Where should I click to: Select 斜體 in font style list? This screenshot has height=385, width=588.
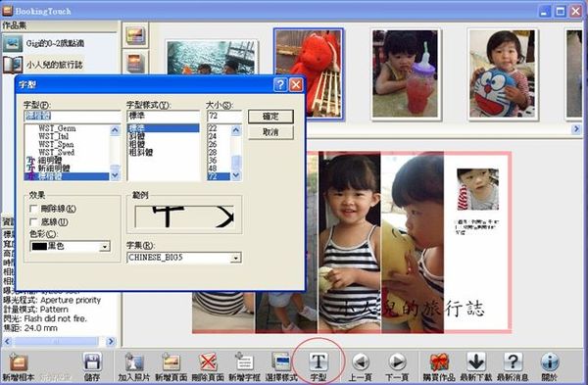[x=137, y=136]
